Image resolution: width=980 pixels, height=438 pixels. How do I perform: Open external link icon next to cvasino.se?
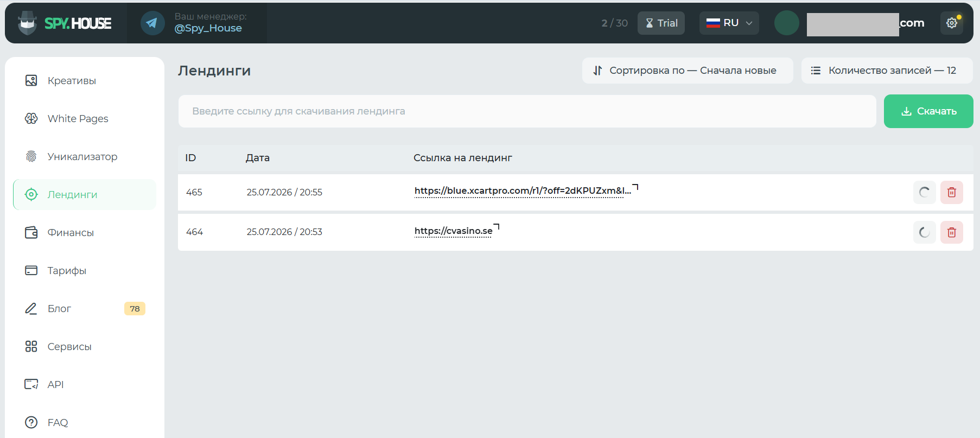click(x=497, y=226)
